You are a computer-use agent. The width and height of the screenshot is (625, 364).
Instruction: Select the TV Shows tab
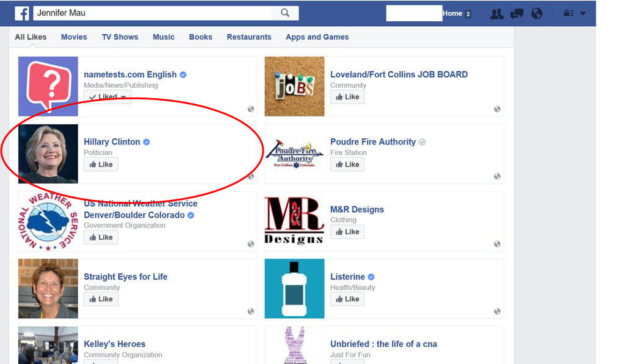point(120,37)
